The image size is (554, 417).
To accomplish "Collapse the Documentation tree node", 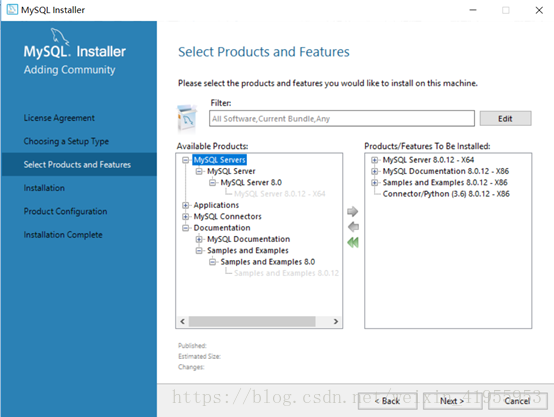I will tap(185, 228).
